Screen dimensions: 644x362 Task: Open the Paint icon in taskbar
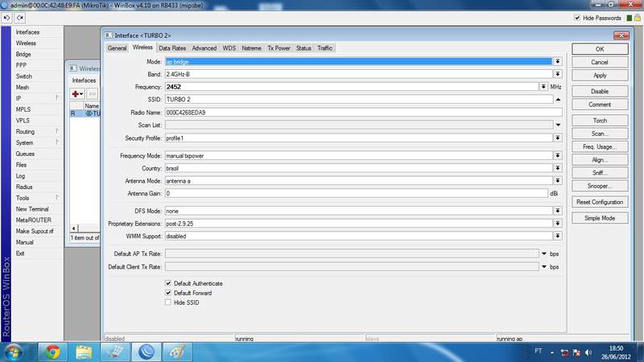pos(177,352)
